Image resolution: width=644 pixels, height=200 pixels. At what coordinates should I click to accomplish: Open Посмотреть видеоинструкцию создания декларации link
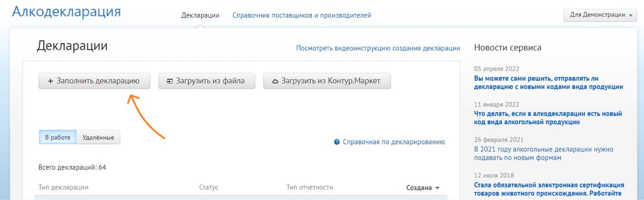point(378,48)
